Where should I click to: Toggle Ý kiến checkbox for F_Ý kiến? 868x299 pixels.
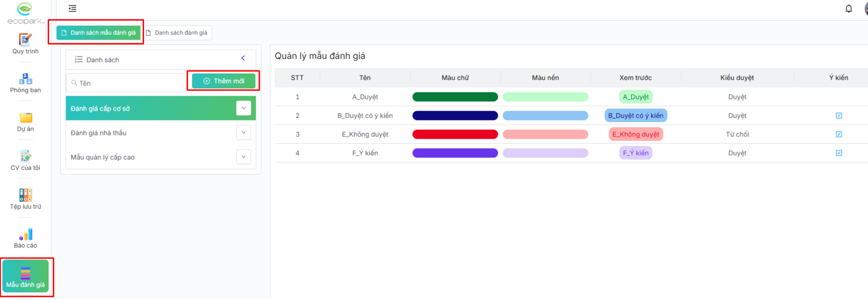tap(839, 153)
